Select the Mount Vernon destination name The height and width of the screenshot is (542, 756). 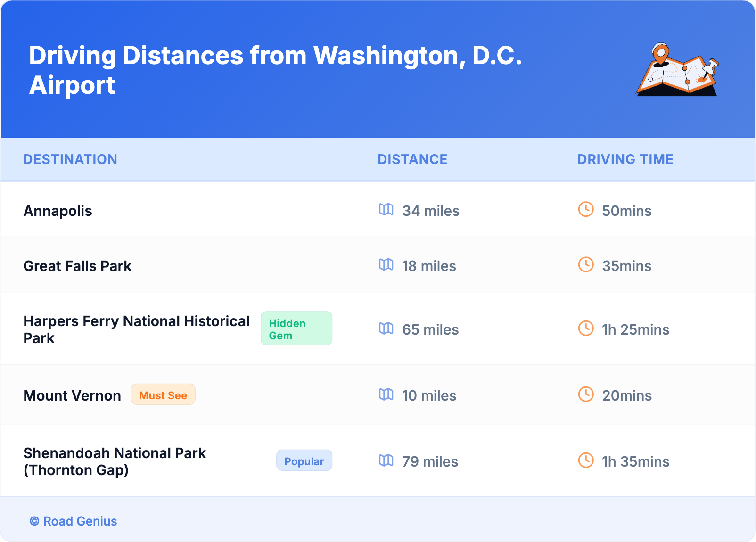72,395
